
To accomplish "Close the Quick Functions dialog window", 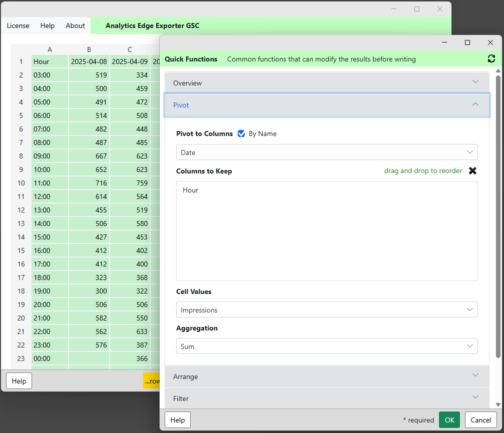I will 490,42.
